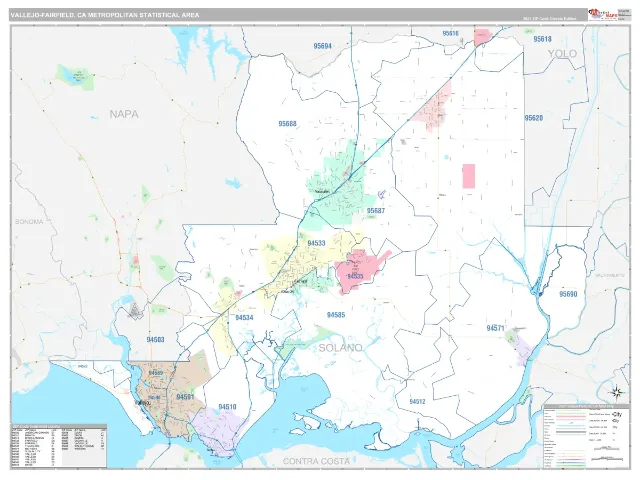Click ZIP code 94510 label

pos(227,407)
